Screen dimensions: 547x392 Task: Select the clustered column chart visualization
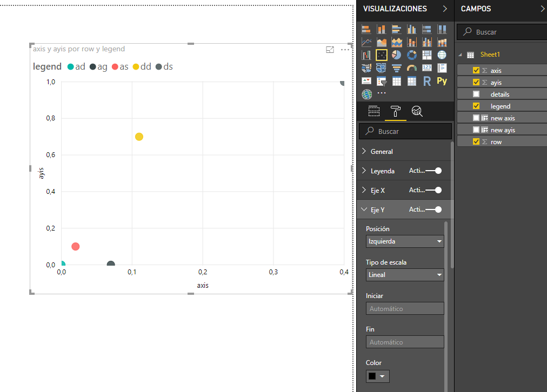[412, 29]
